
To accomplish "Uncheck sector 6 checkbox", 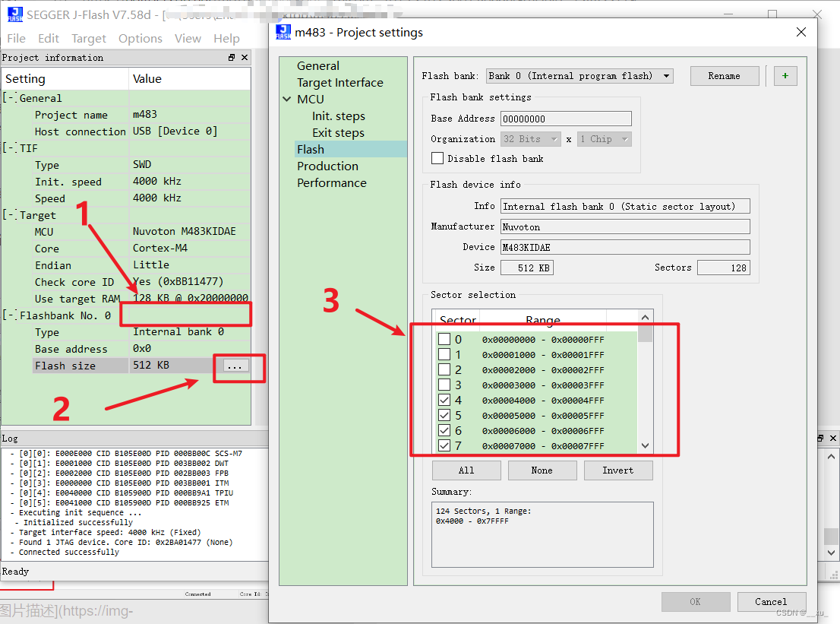I will click(444, 430).
